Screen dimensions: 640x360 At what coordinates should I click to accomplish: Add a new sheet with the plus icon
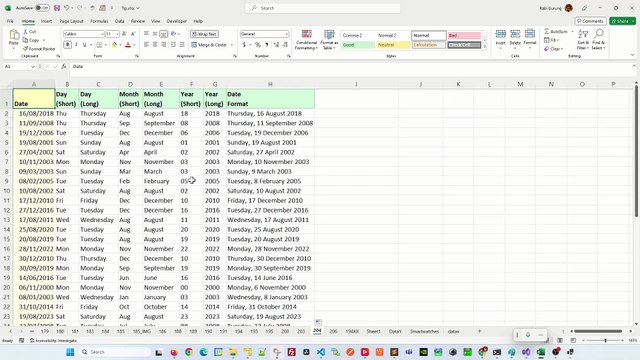pos(480,331)
